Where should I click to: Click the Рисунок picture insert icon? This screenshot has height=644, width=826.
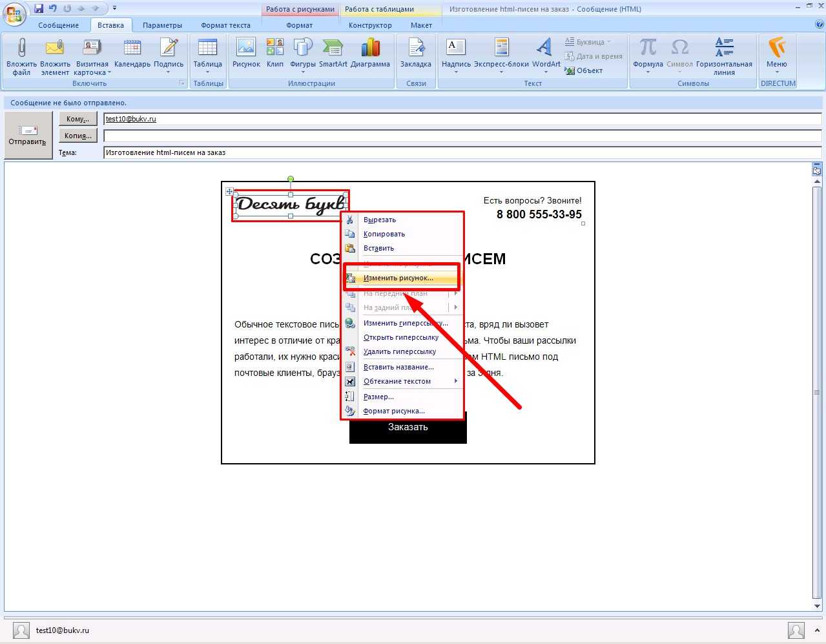(x=246, y=49)
